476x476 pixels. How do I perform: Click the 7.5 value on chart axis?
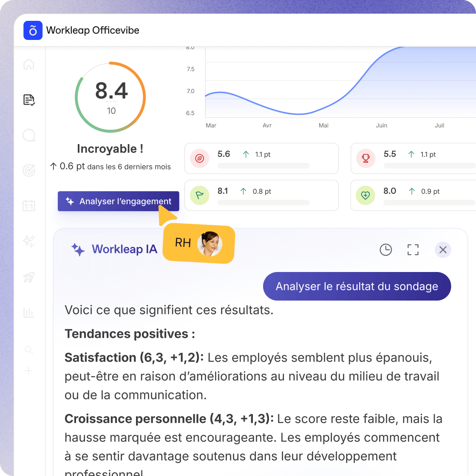pyautogui.click(x=190, y=69)
